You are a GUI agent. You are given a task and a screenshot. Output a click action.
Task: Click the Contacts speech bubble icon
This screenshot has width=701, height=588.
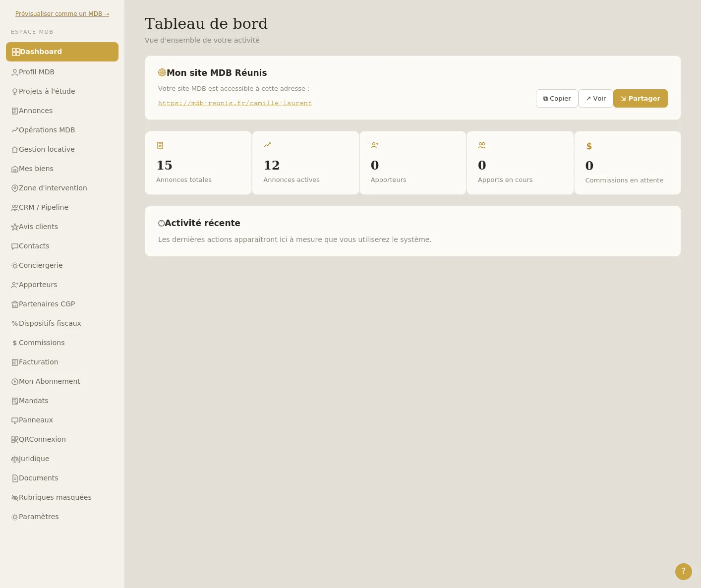pyautogui.click(x=15, y=246)
